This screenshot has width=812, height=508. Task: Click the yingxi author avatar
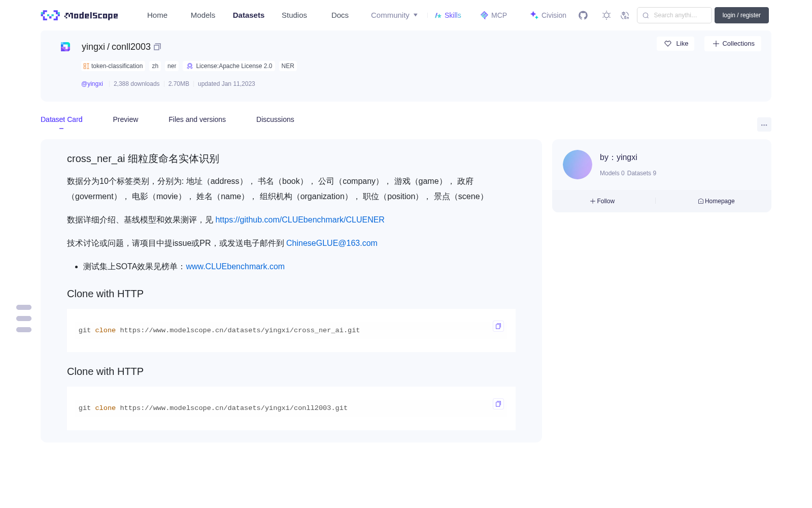pos(578,165)
